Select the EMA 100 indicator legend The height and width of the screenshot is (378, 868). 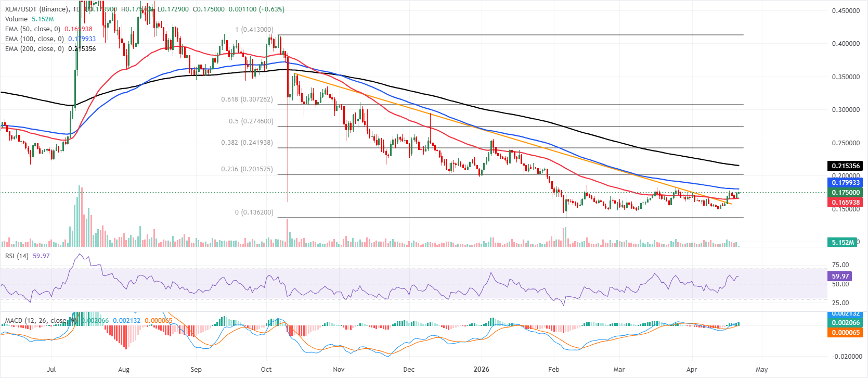(x=34, y=39)
